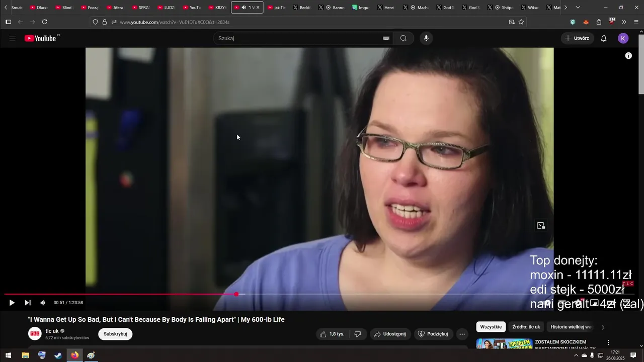This screenshot has height=362, width=644.
Task: Unmute the video player volume
Action: pos(43,303)
